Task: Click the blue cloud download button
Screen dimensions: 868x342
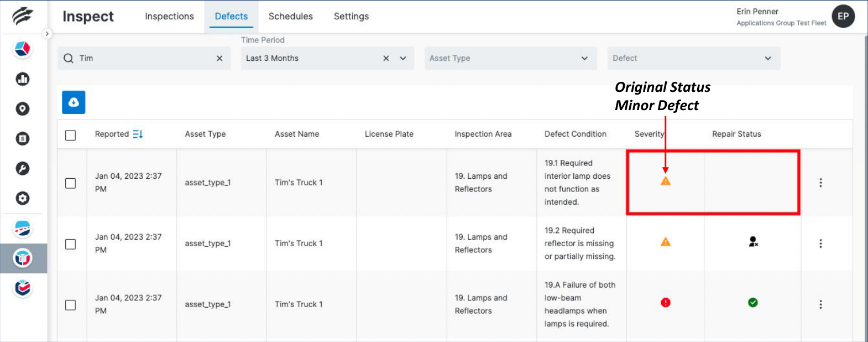Action: [74, 102]
